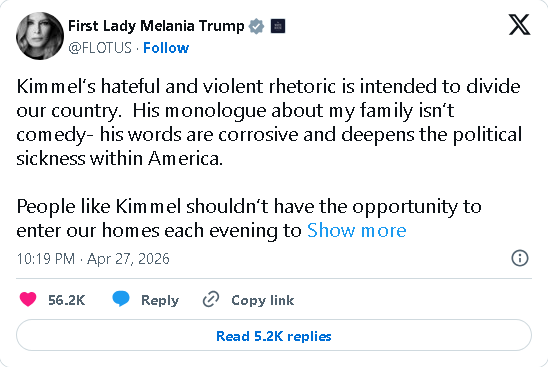
Task: Open the Melania Trump profile avatar
Action: click(x=40, y=36)
